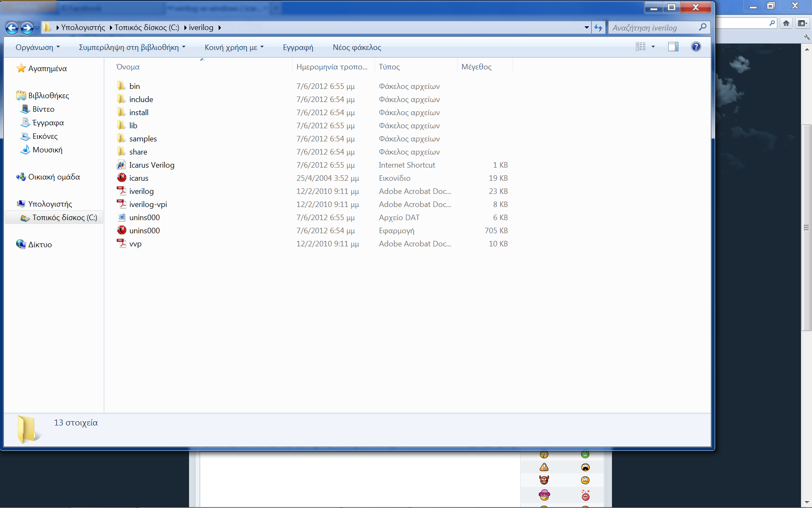Click the scroll-up arrow of browser window
The height and width of the screenshot is (508, 812).
[806, 49]
